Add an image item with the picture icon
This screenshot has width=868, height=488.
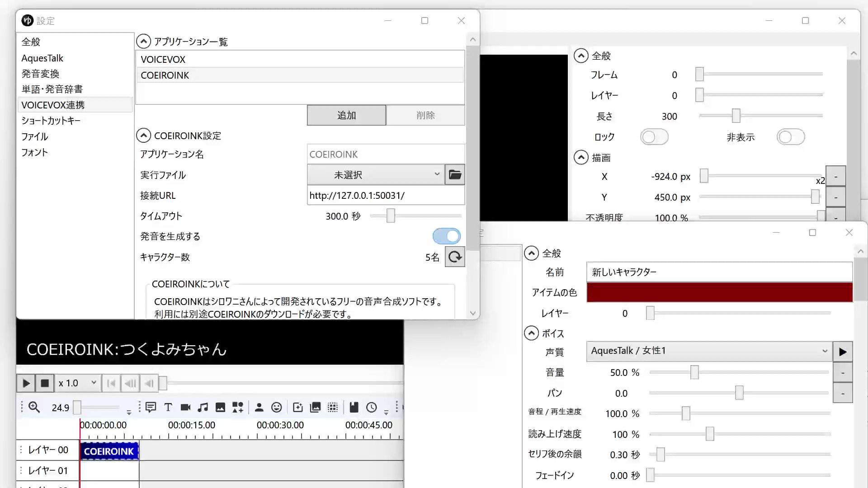pos(220,407)
